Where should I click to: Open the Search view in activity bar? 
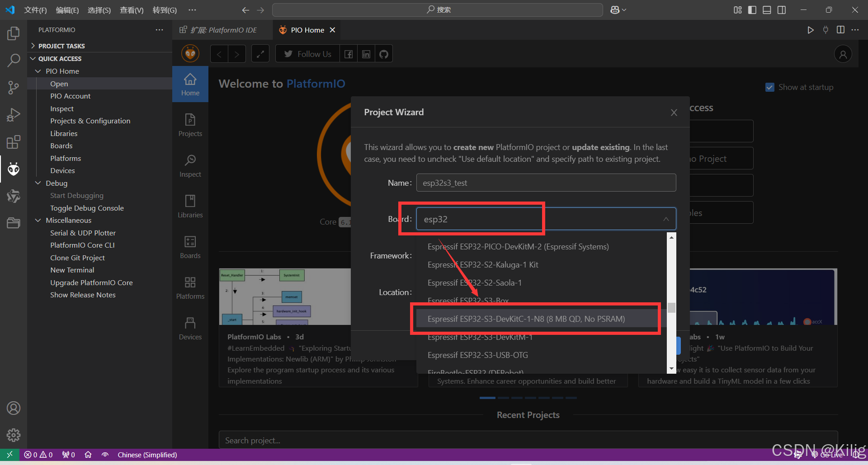14,60
